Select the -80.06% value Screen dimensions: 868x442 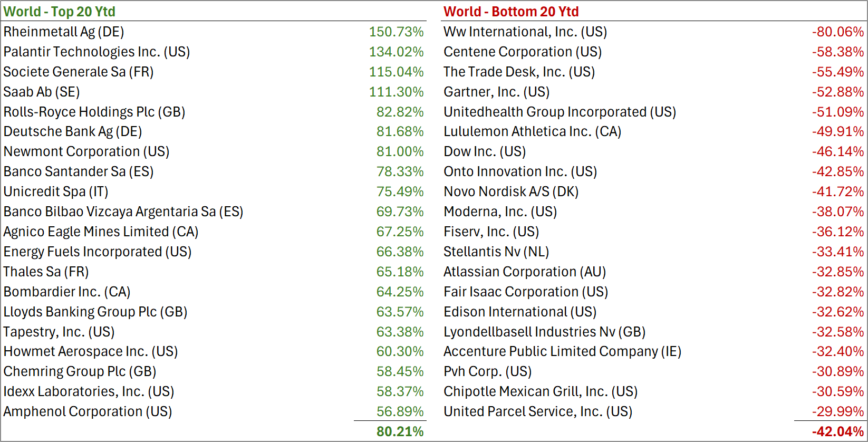(838, 32)
